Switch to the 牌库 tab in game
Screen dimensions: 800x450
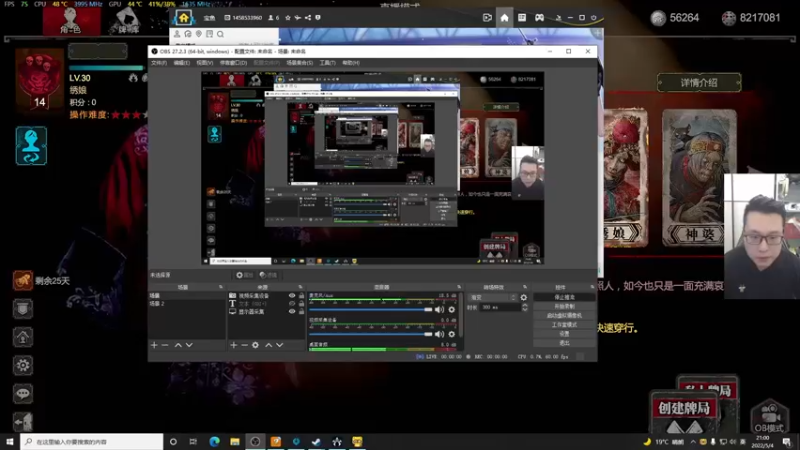[x=127, y=20]
